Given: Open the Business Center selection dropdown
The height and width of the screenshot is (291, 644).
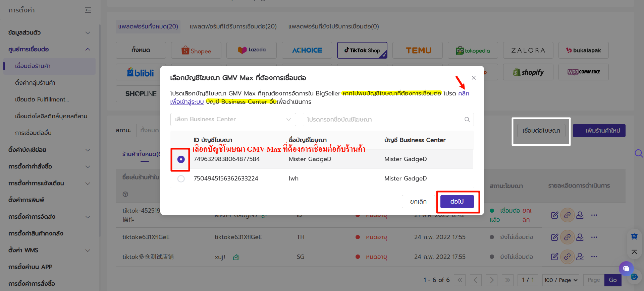Looking at the screenshot, I should coord(233,120).
